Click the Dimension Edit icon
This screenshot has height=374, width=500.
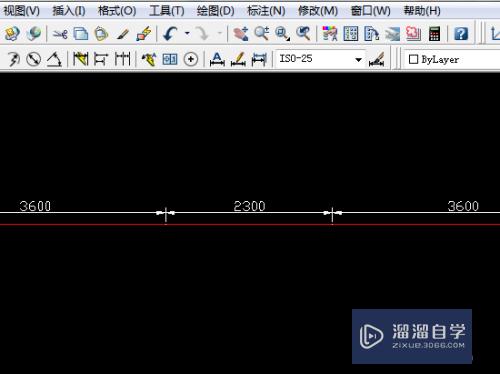click(217, 59)
